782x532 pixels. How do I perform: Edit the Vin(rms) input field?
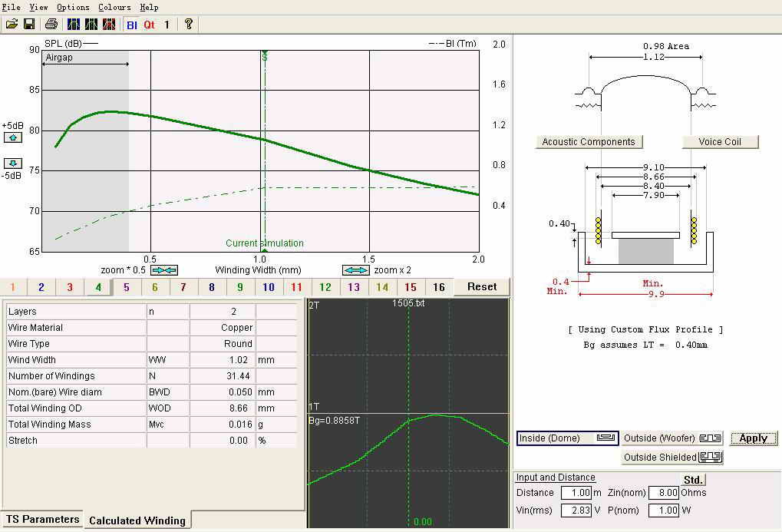coord(576,510)
